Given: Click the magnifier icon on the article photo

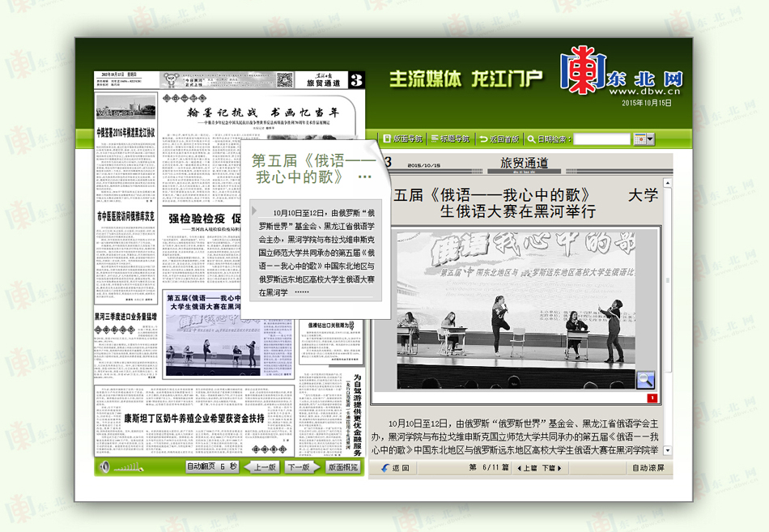Looking at the screenshot, I should pyautogui.click(x=645, y=379).
